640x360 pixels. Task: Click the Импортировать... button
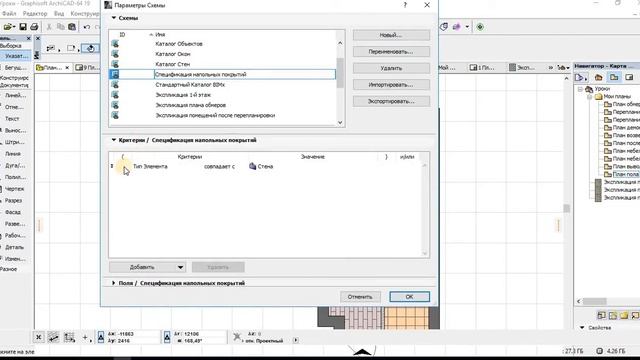pos(391,85)
